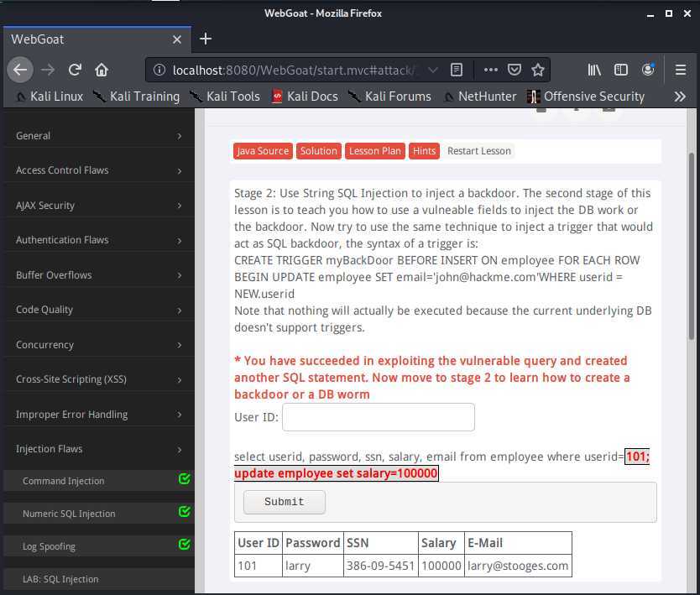Click Numeric SQL Injection completed checkmark
Viewport: 700px width, 595px height.
pos(185,512)
